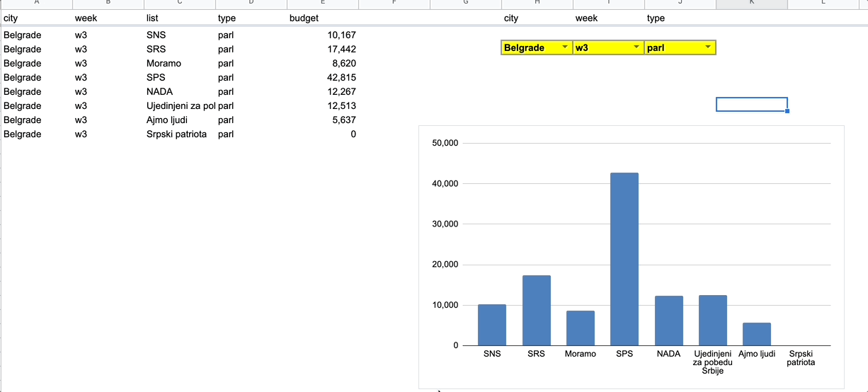Select the Srpski patriota axis label

point(801,358)
